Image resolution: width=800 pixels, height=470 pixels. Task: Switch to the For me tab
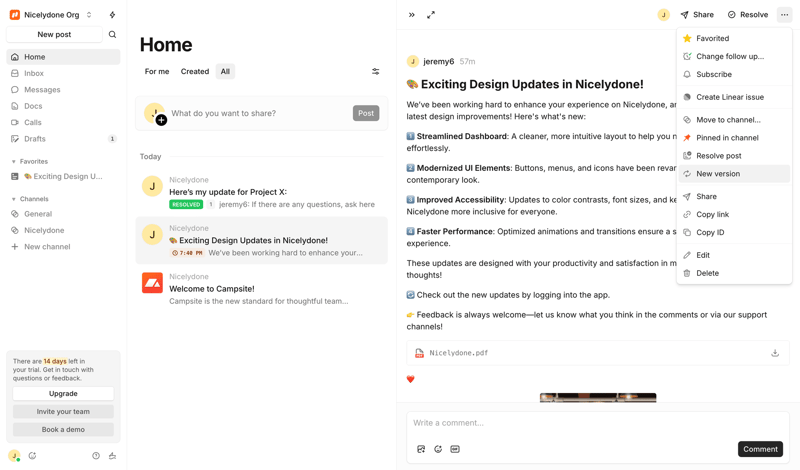157,71
